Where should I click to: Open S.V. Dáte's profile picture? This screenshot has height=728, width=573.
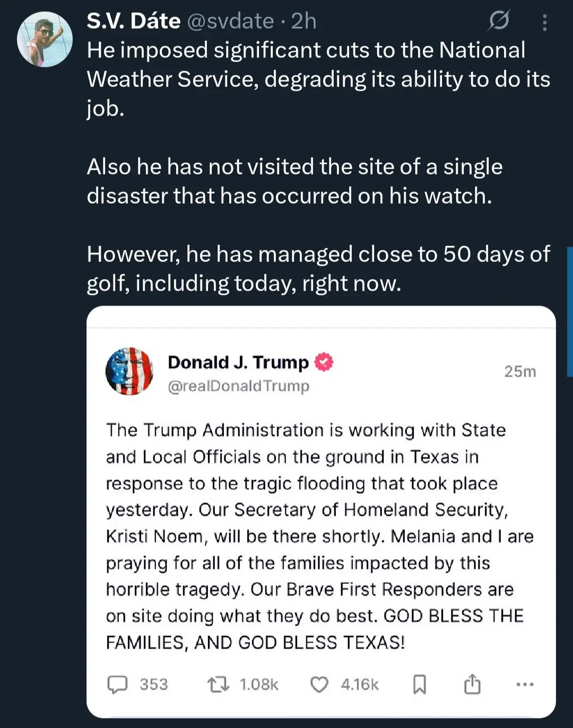point(45,40)
